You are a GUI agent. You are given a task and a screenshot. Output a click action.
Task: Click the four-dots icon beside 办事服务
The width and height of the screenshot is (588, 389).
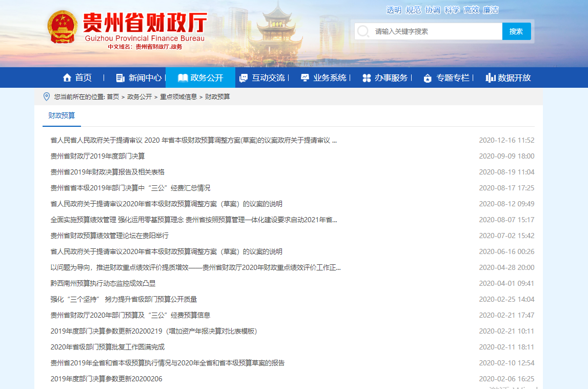tap(367, 78)
